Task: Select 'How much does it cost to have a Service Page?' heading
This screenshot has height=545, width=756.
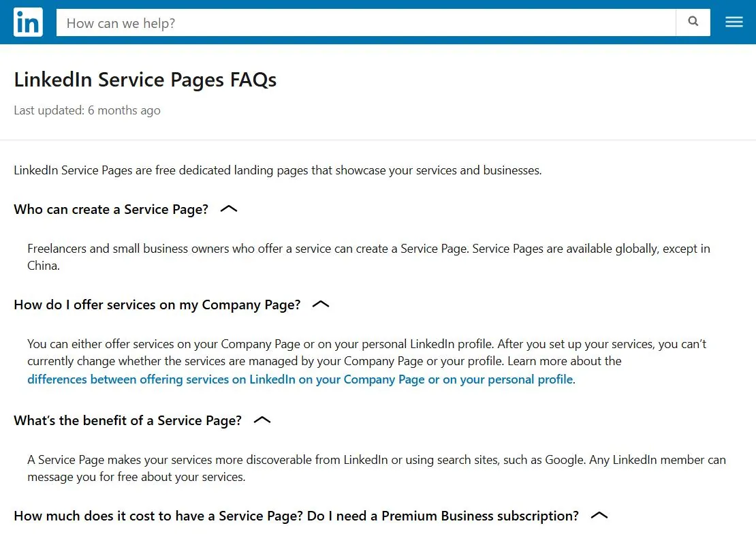Action: coord(296,516)
